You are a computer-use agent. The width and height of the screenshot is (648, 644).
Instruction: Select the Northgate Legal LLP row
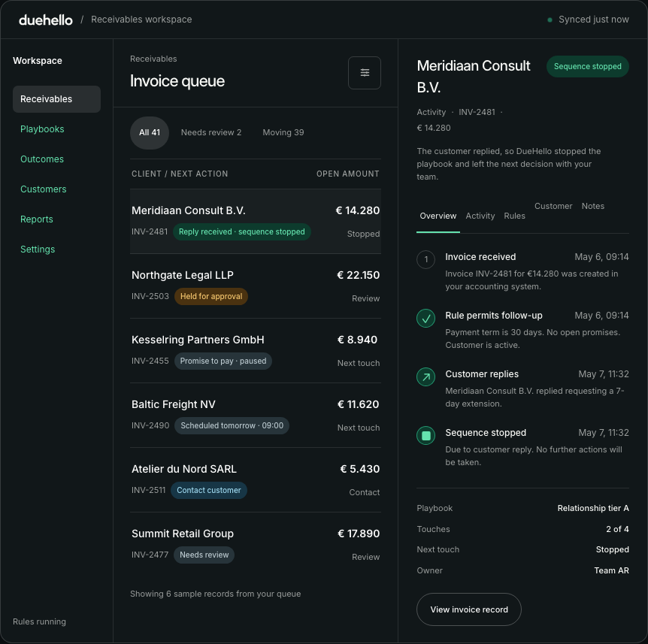click(256, 286)
